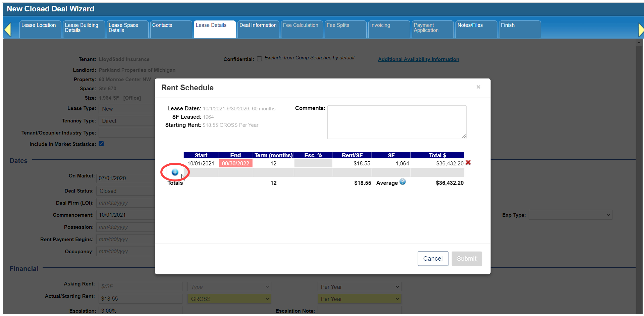Click the Average help question icon
The image size is (644, 316).
coord(402,182)
